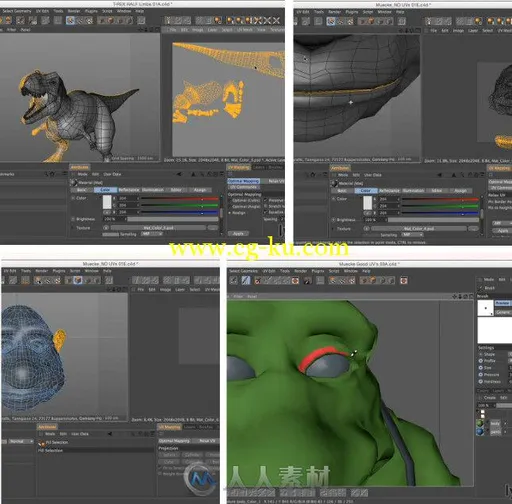512x504 pixels.
Task: Click the Profile setting icon in Brush settings
Action: pos(481,361)
